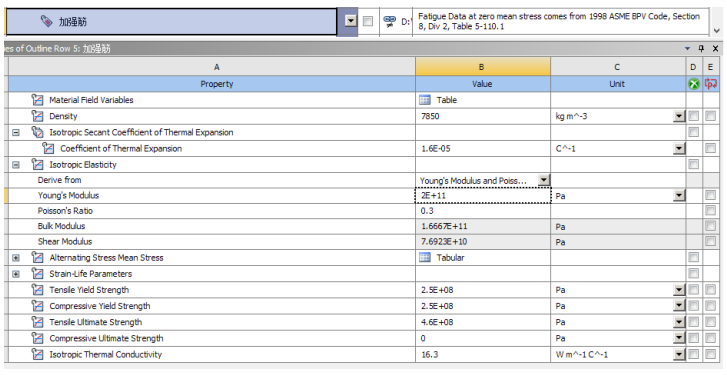Edit Poisson's Ratio value 0.3
Viewport: 727px width, 375px height.
pyautogui.click(x=483, y=211)
